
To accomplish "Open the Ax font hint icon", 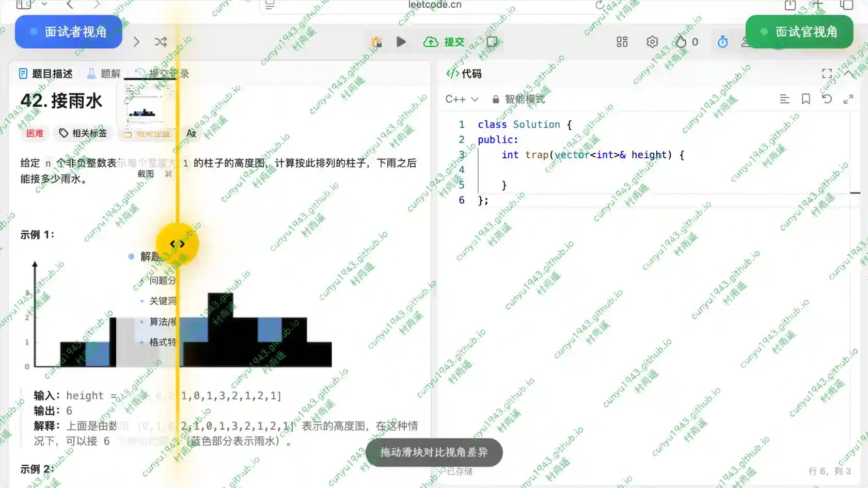I will point(191,133).
